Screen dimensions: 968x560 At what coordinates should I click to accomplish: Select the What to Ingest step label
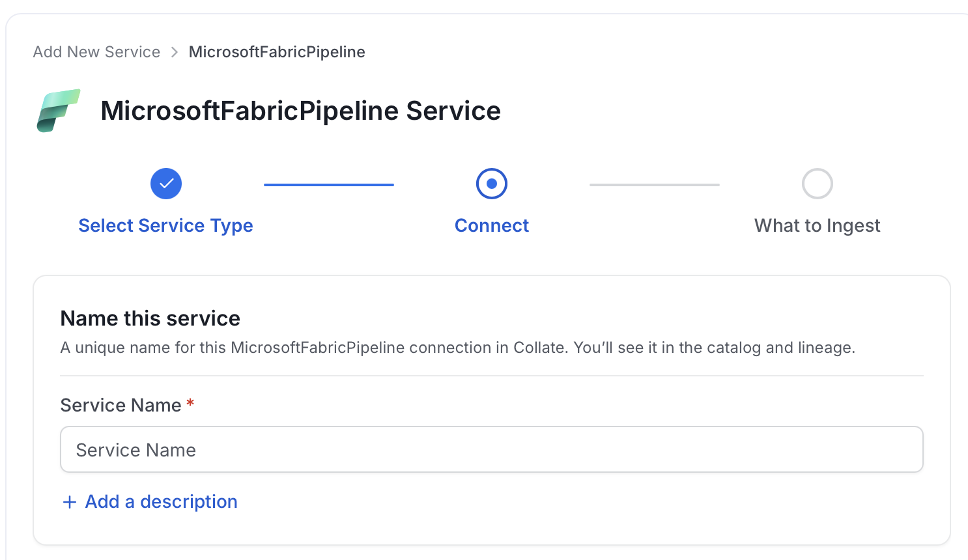coord(818,225)
